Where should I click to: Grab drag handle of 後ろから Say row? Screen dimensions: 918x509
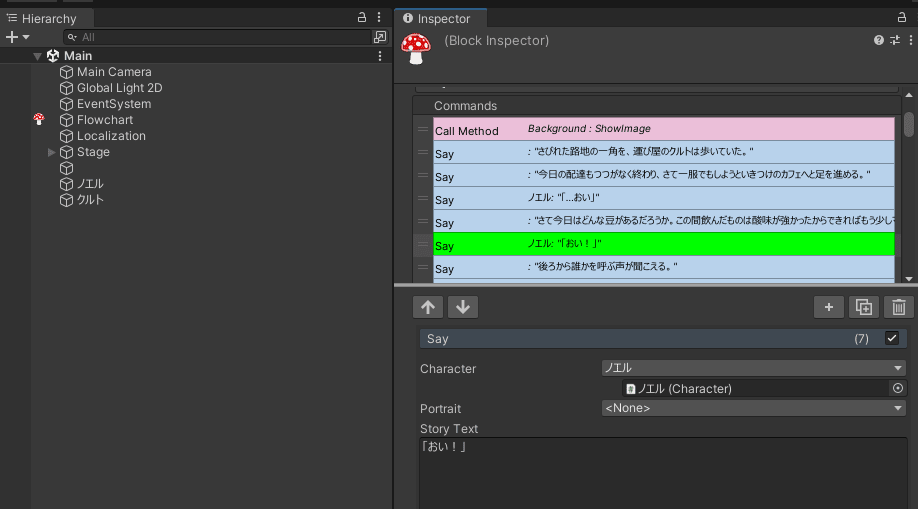point(423,267)
